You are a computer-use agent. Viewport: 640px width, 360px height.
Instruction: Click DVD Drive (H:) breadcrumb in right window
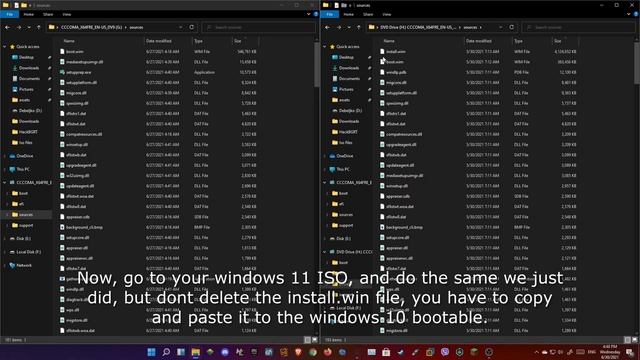click(418, 27)
